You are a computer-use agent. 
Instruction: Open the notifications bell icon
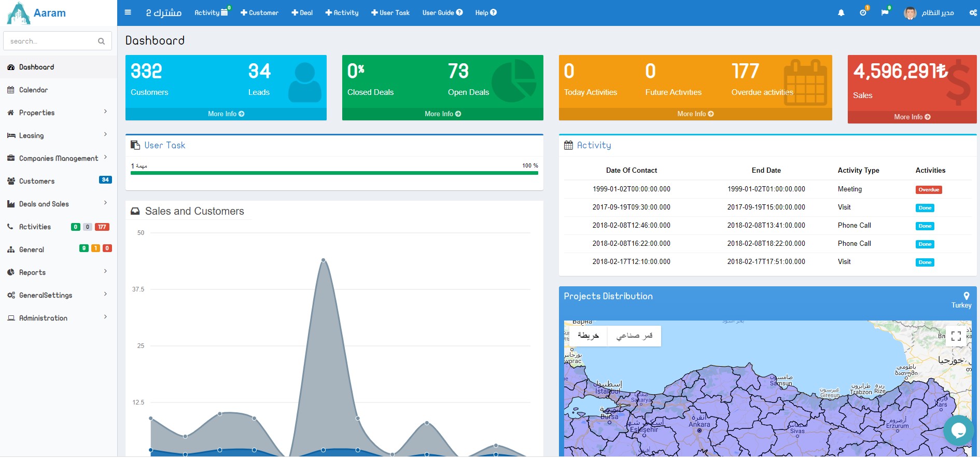[841, 13]
